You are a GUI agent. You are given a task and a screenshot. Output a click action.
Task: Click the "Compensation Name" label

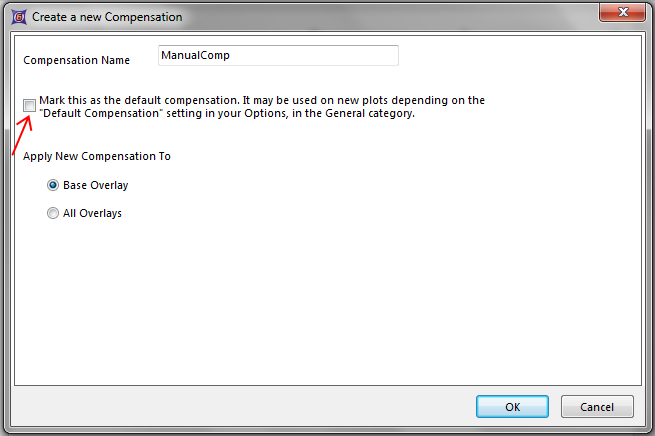click(77, 60)
